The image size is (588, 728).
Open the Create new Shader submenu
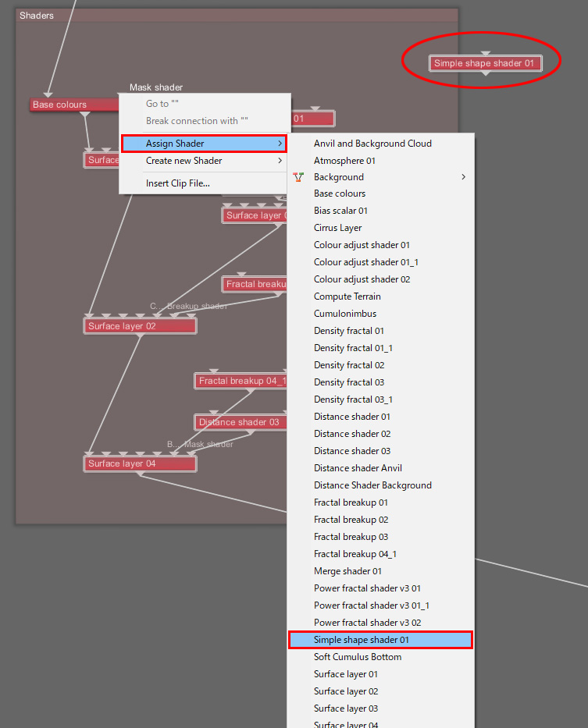204,161
